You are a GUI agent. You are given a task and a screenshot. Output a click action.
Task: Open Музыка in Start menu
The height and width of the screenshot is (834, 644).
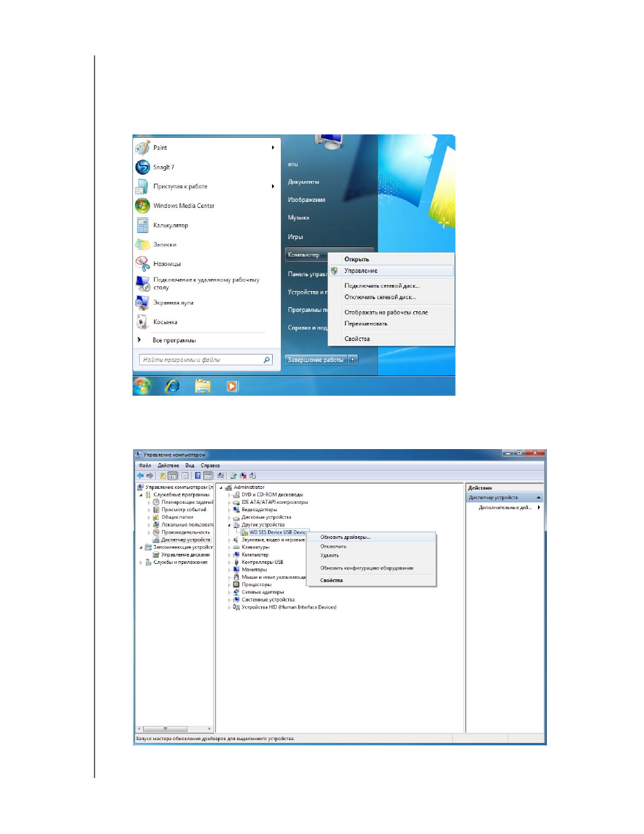point(298,217)
